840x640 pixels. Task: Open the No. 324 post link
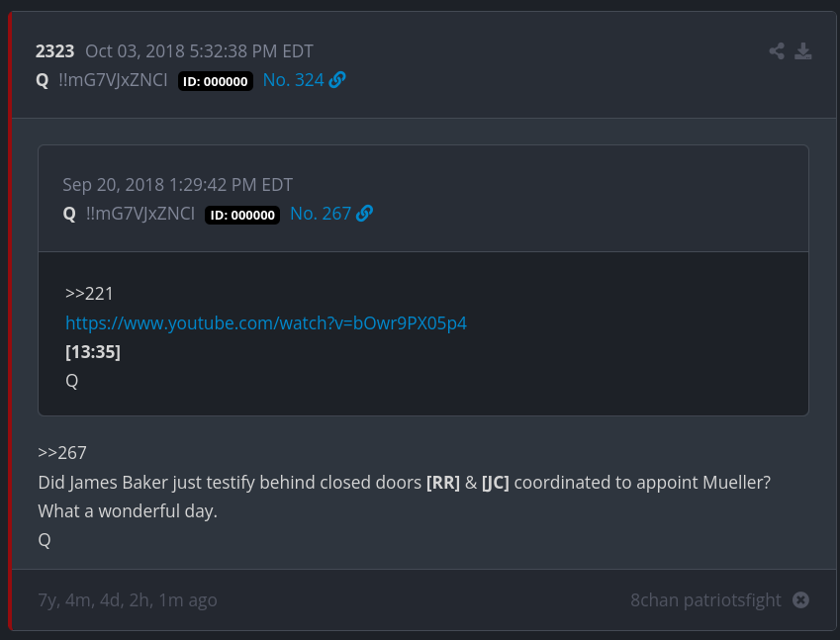(294, 80)
